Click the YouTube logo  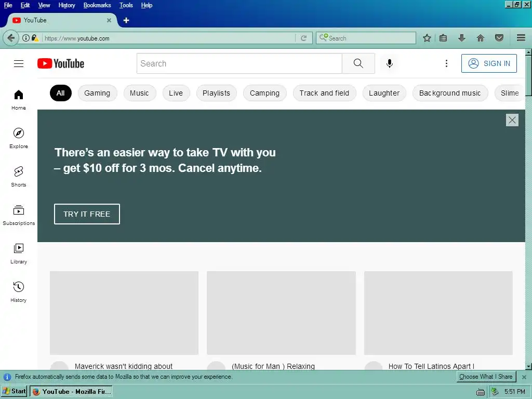[61, 63]
